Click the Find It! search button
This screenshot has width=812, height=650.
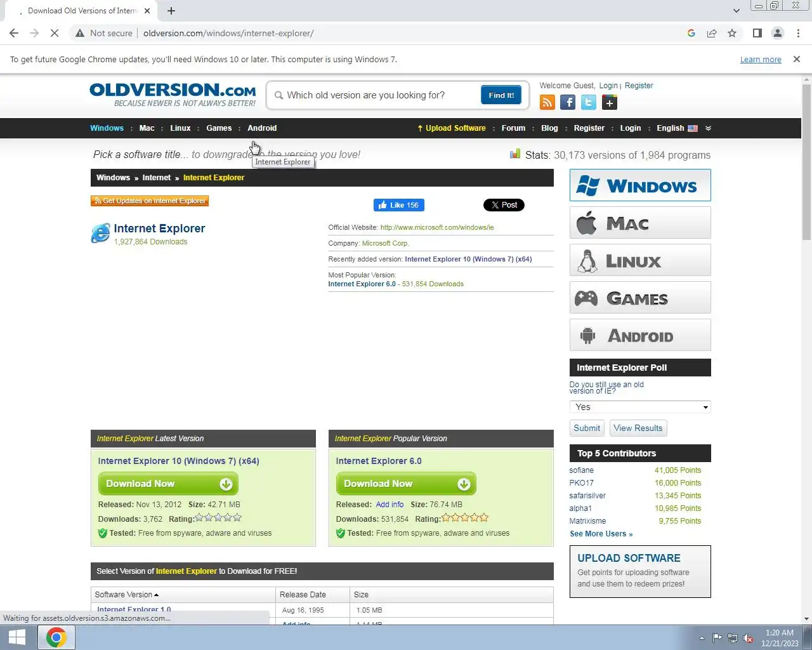coord(501,95)
